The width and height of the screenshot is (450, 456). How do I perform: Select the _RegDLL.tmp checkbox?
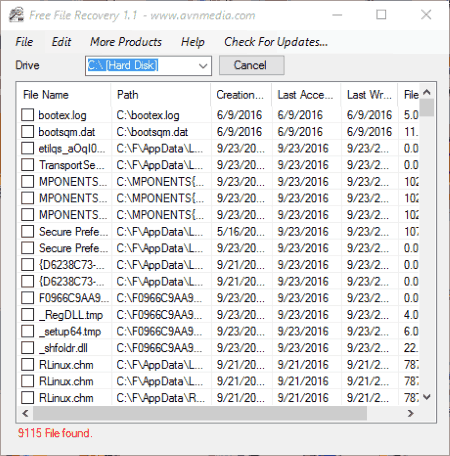27,315
